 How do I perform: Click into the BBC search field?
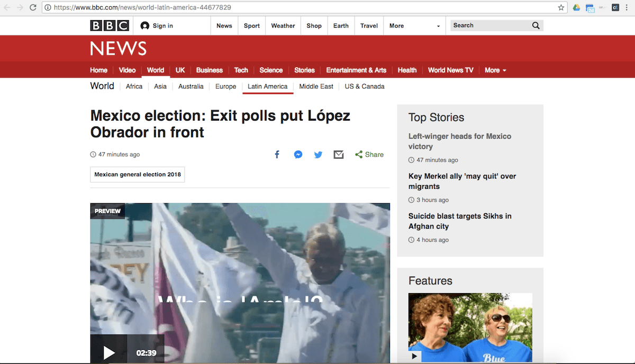(x=489, y=25)
